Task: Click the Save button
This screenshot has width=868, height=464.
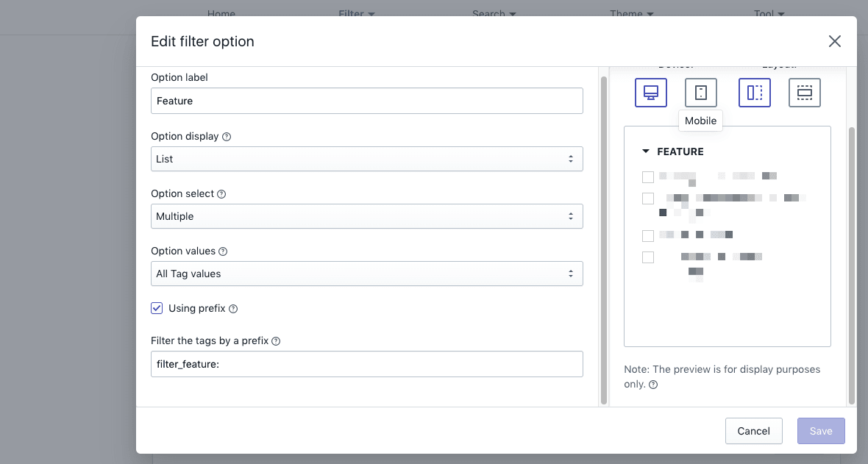Action: click(x=821, y=431)
